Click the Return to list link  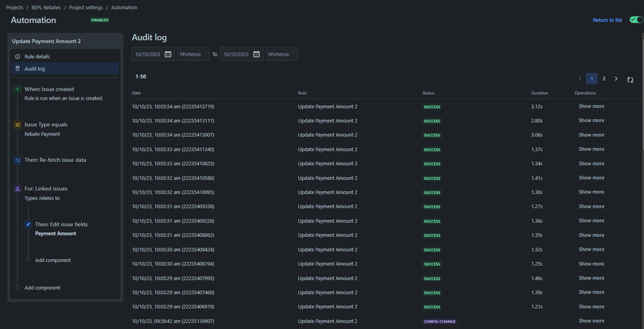pos(607,20)
